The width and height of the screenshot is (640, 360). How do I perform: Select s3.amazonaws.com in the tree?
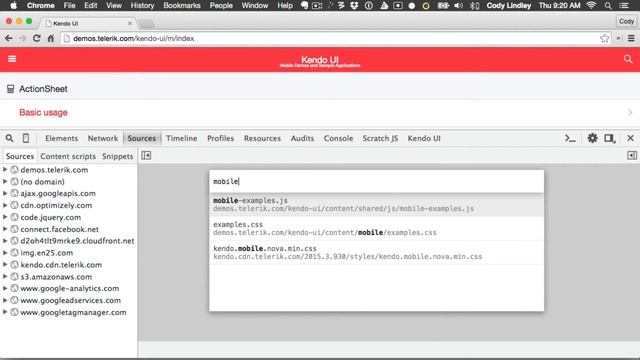(x=56, y=276)
